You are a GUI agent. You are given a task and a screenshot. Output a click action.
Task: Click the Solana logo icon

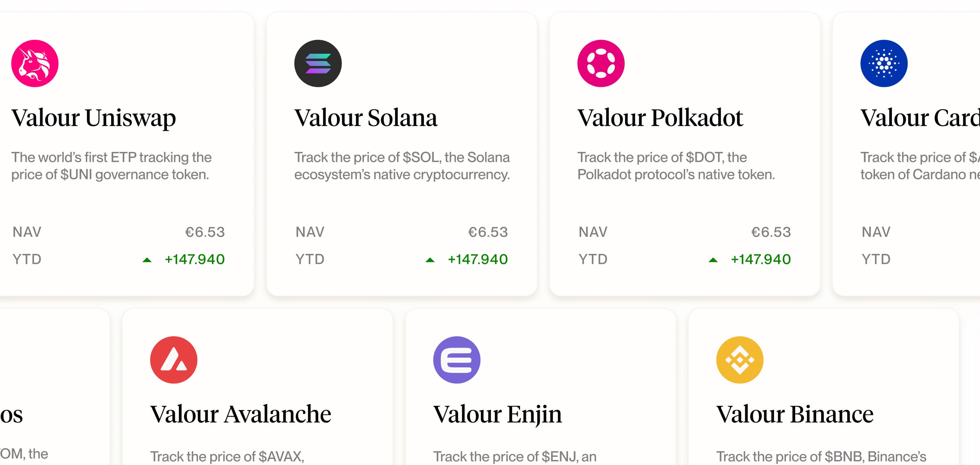point(318,63)
